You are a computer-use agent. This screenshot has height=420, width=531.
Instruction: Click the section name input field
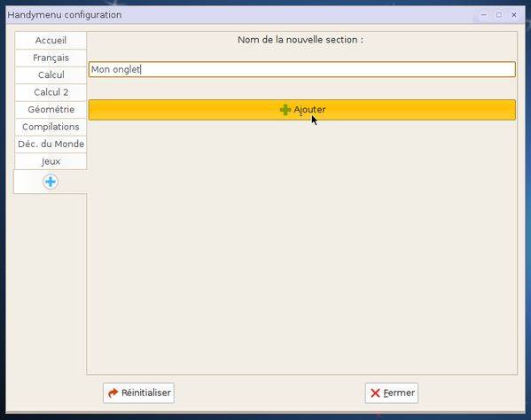tap(302, 69)
